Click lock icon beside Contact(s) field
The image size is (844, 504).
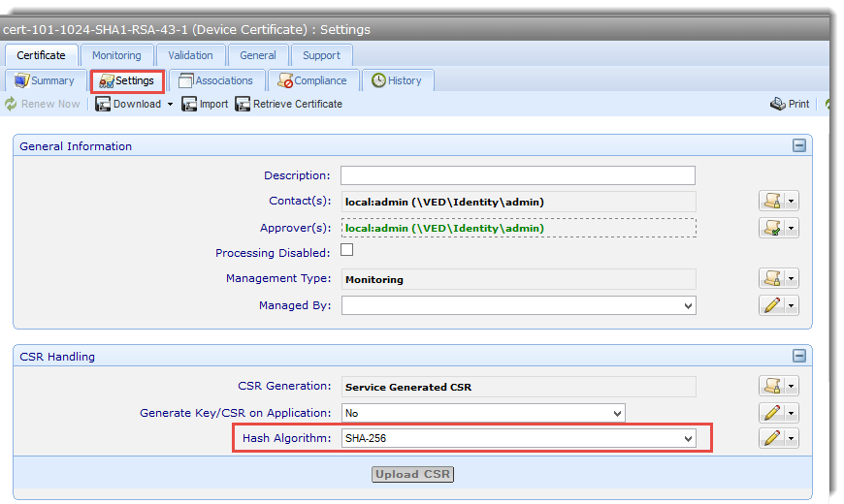771,202
